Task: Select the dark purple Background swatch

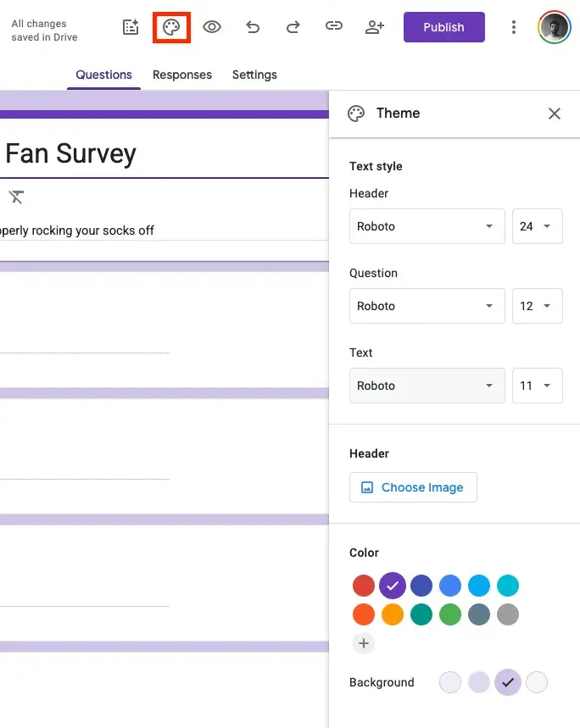Action: [x=506, y=682]
